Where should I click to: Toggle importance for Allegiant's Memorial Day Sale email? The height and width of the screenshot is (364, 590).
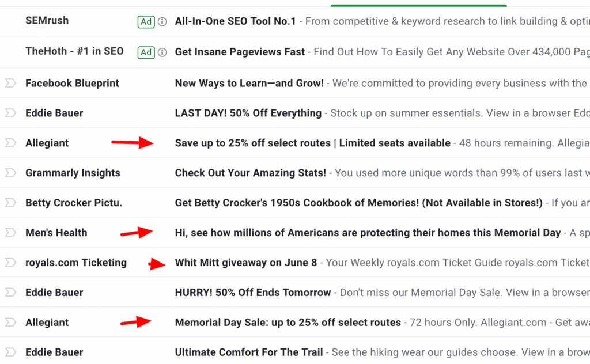[9, 322]
